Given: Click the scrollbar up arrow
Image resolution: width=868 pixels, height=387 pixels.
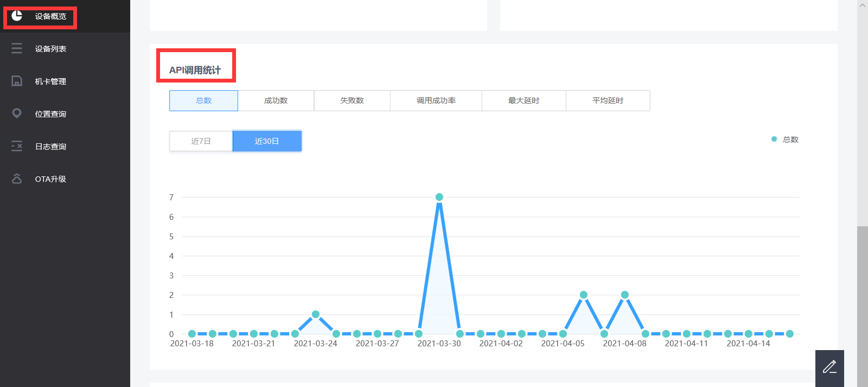Looking at the screenshot, I should click(863, 5).
